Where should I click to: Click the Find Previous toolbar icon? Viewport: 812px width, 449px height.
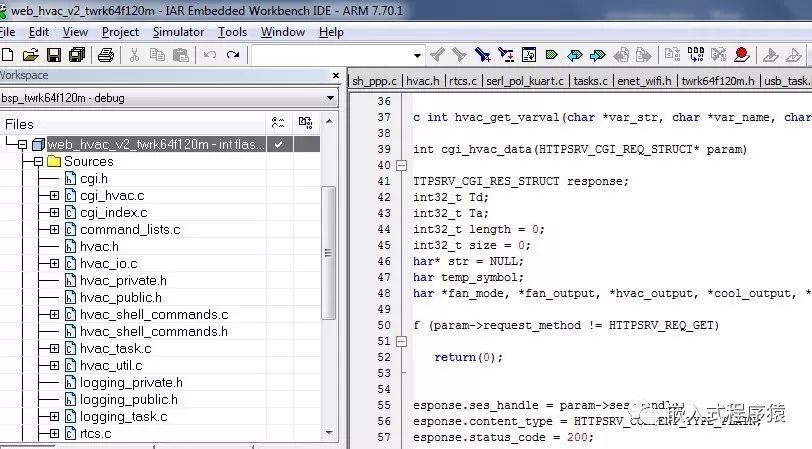tap(437, 54)
